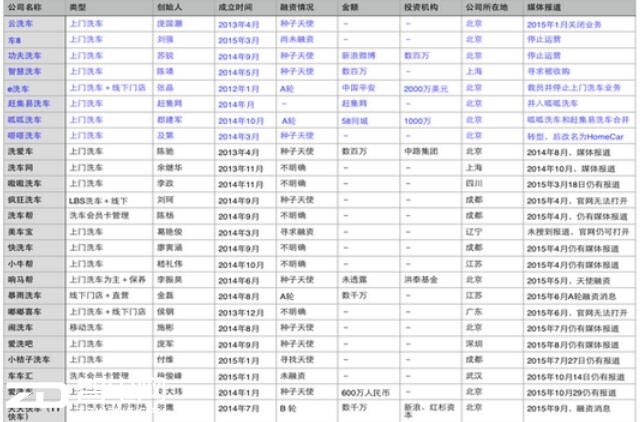
Task: Click the cell 中路集团
Action: click(x=421, y=151)
